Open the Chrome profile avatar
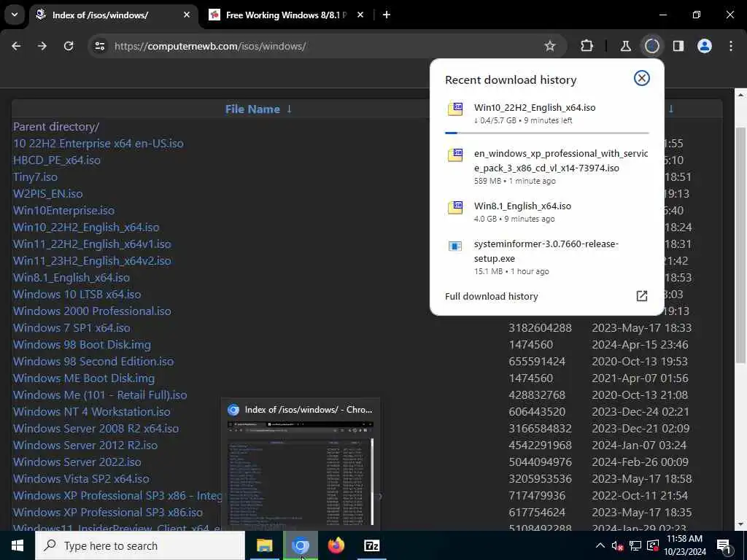The width and height of the screenshot is (747, 560). 705,46
